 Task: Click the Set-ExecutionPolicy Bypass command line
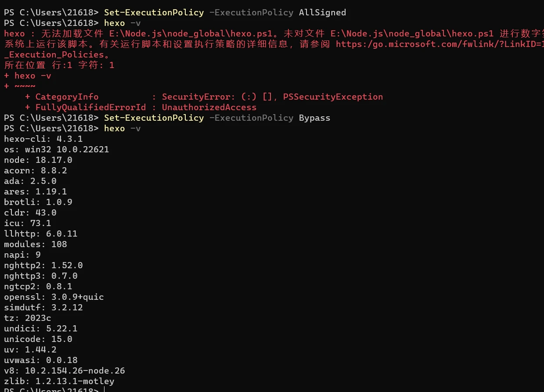pos(167,118)
